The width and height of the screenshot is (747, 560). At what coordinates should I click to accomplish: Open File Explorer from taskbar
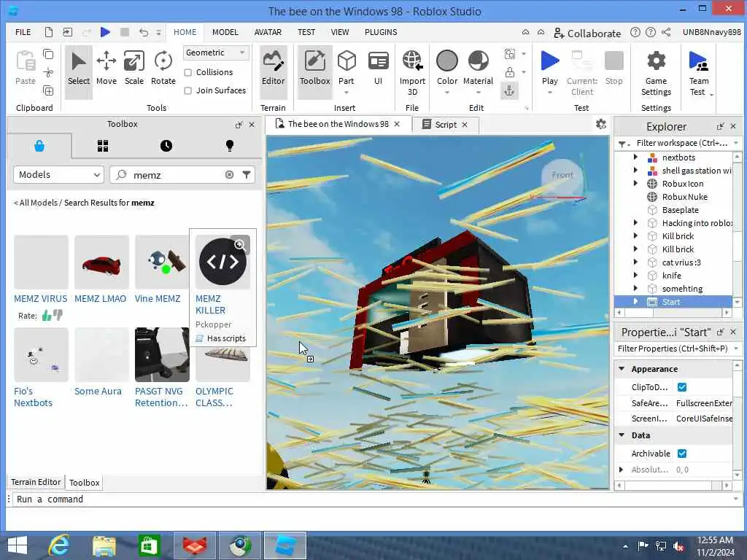[104, 545]
